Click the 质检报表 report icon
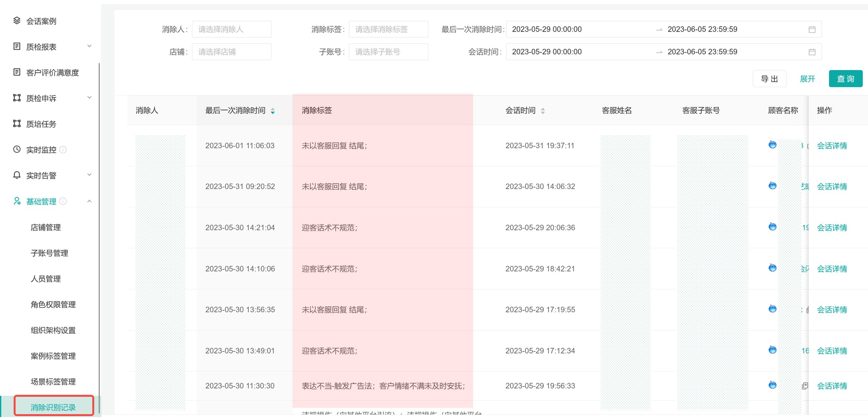 17,47
